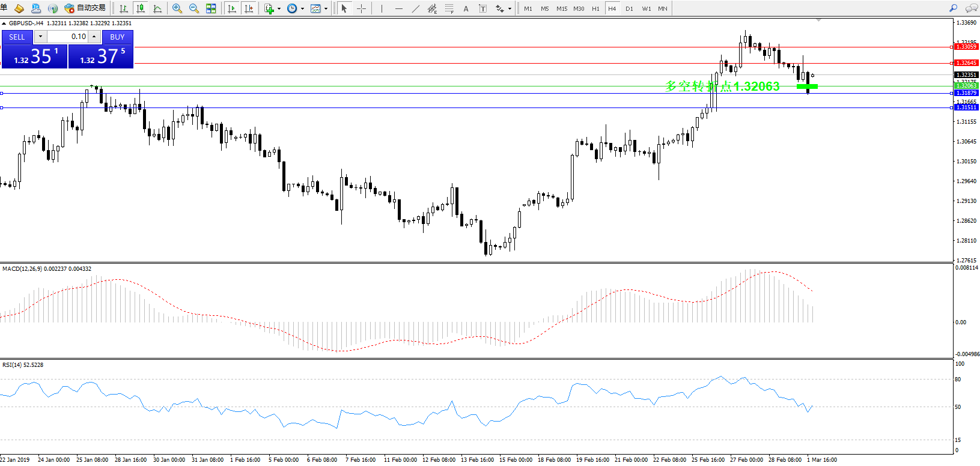Toggle the chart auto scroll button
The width and height of the screenshot is (980, 466).
click(x=232, y=8)
